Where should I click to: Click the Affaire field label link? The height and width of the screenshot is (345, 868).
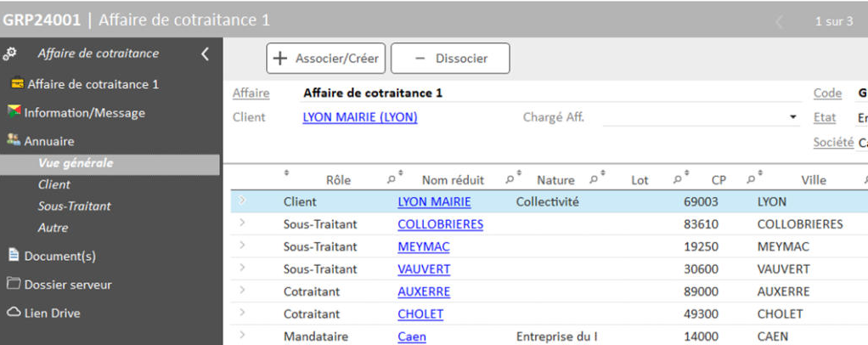[251, 93]
